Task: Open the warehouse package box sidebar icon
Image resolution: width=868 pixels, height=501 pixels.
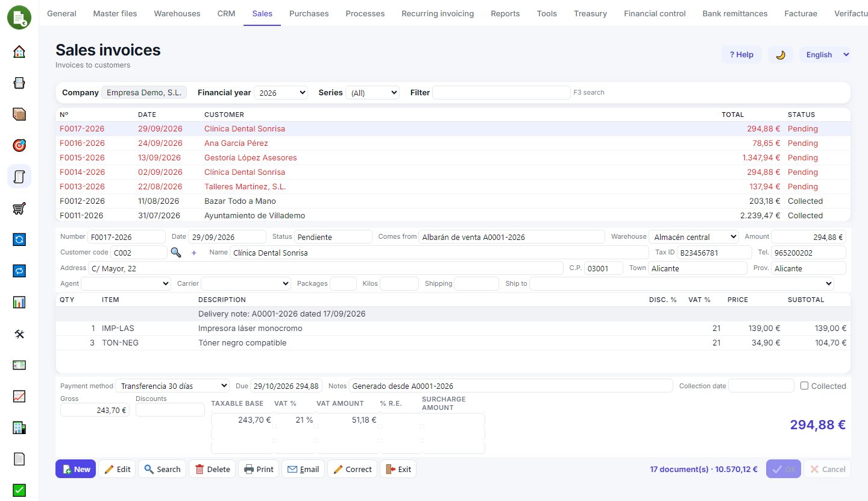Action: 19,114
